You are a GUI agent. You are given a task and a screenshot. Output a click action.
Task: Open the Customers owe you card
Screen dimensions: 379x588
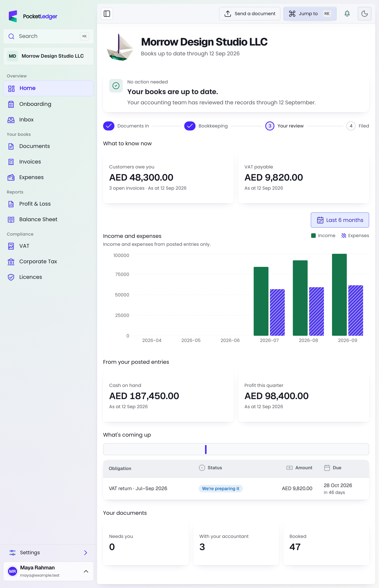(168, 178)
